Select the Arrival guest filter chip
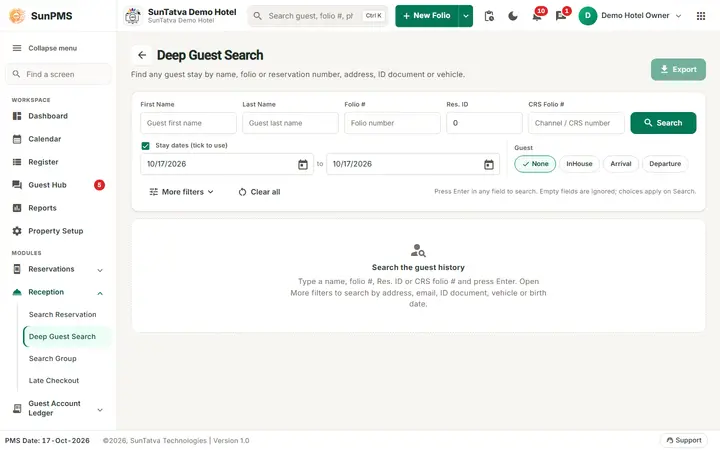This screenshot has width=720, height=450. point(621,164)
